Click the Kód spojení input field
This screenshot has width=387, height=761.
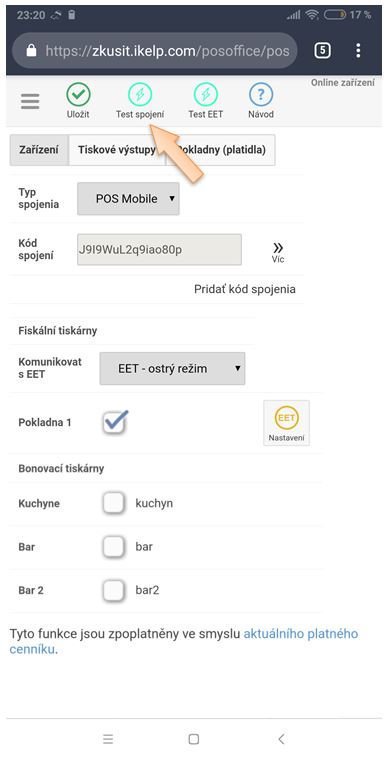pos(159,249)
